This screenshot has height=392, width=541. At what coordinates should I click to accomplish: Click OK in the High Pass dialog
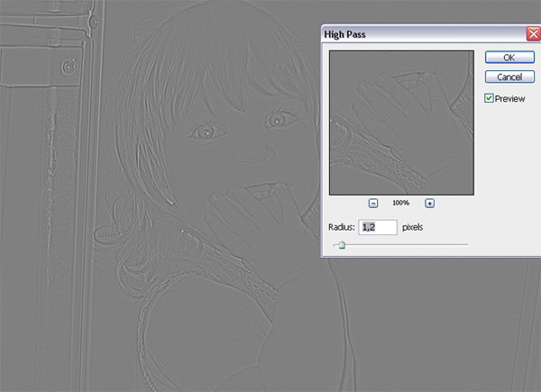[x=509, y=58]
